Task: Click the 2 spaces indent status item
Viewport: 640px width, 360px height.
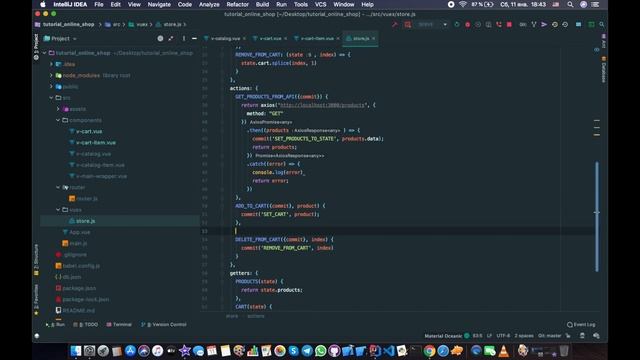Action: tap(524, 336)
